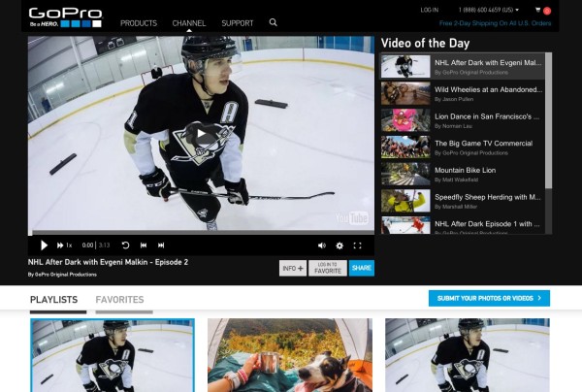Open the first highlighted hockey playlist thumbnail
The image size is (582, 392).
113,355
